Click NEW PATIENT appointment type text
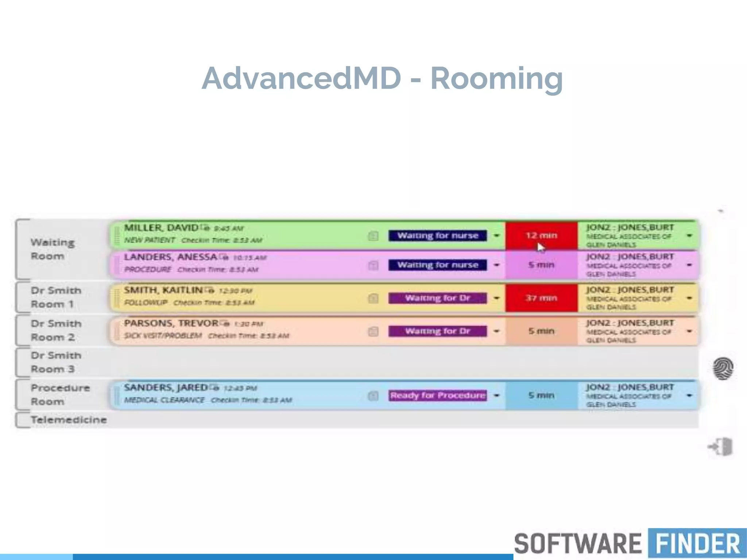 150,240
